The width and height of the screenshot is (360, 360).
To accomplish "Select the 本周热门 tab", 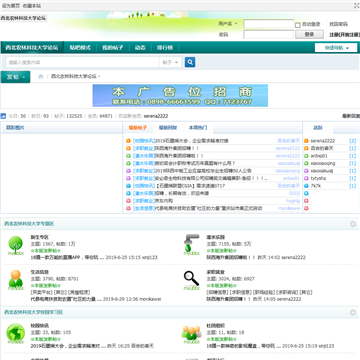I will [x=198, y=128].
